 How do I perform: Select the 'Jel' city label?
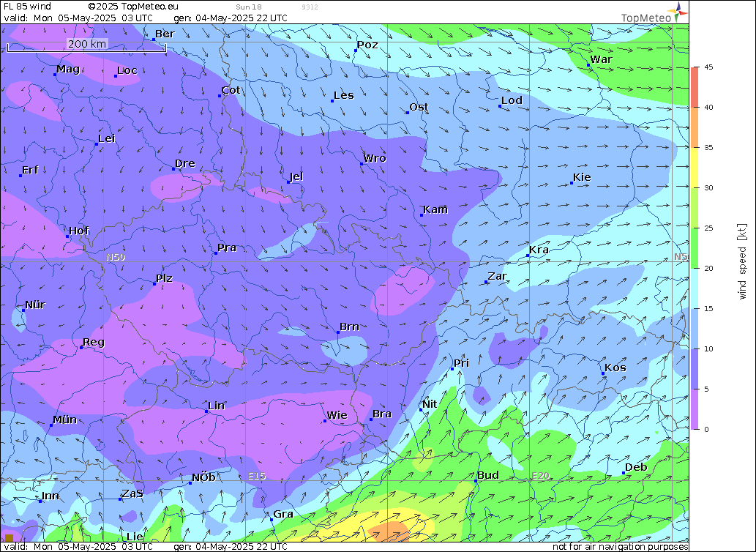[x=296, y=176]
